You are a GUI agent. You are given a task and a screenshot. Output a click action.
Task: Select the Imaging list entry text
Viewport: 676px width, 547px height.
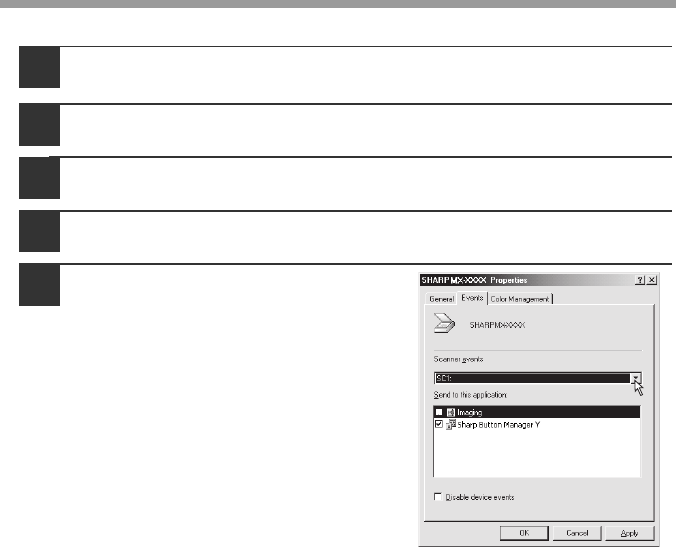point(471,412)
